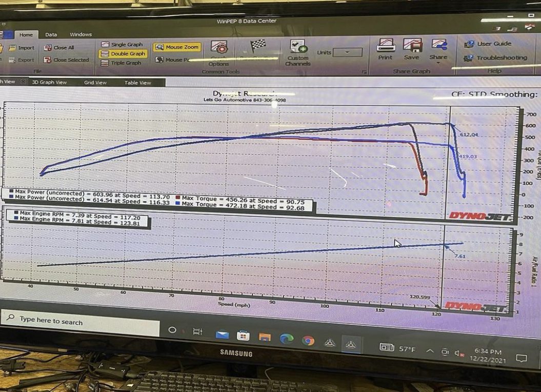Open Mail app from taskbar
Image resolution: width=541 pixels, height=392 pixels.
[222, 335]
